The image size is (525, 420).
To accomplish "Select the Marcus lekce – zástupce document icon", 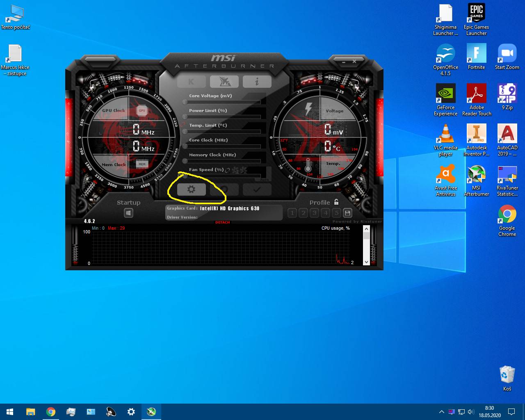I will coord(15,60).
